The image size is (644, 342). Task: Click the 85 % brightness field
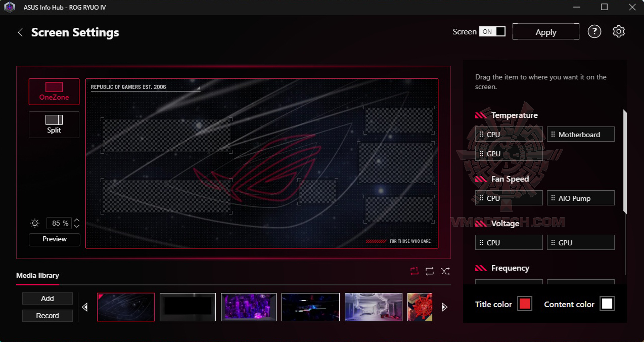point(60,223)
